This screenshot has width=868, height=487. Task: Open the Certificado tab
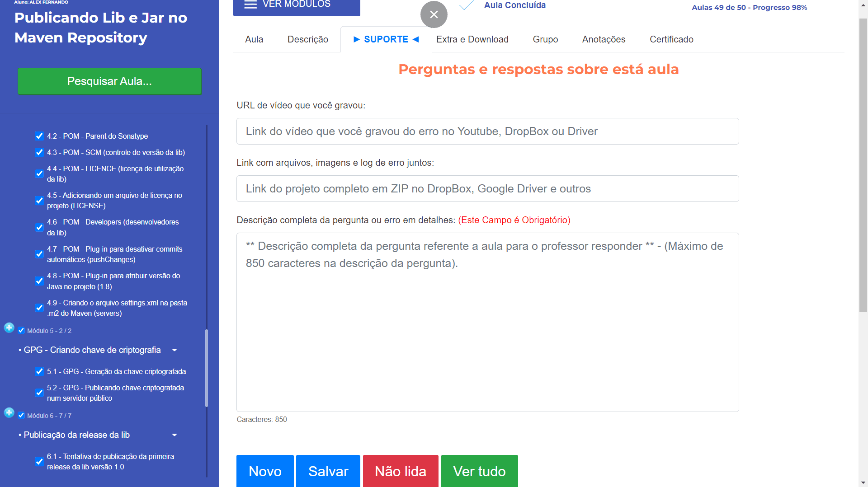tap(671, 39)
